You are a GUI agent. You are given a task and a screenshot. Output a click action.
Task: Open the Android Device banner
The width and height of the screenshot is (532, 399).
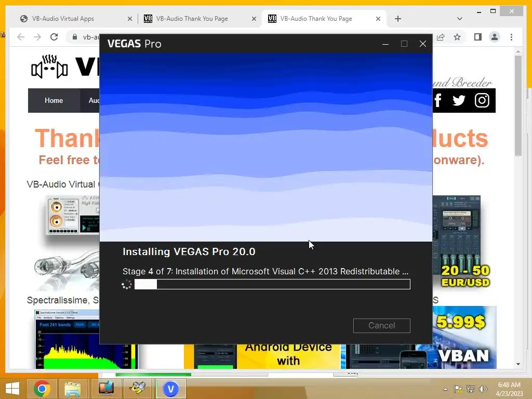click(x=288, y=355)
